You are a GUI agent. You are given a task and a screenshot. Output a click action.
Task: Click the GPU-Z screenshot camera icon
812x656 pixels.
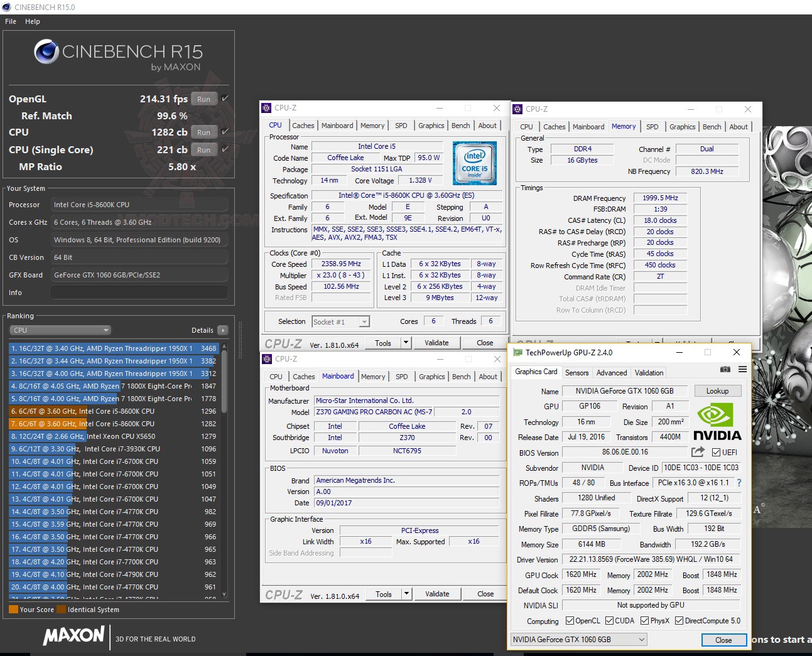pyautogui.click(x=725, y=369)
